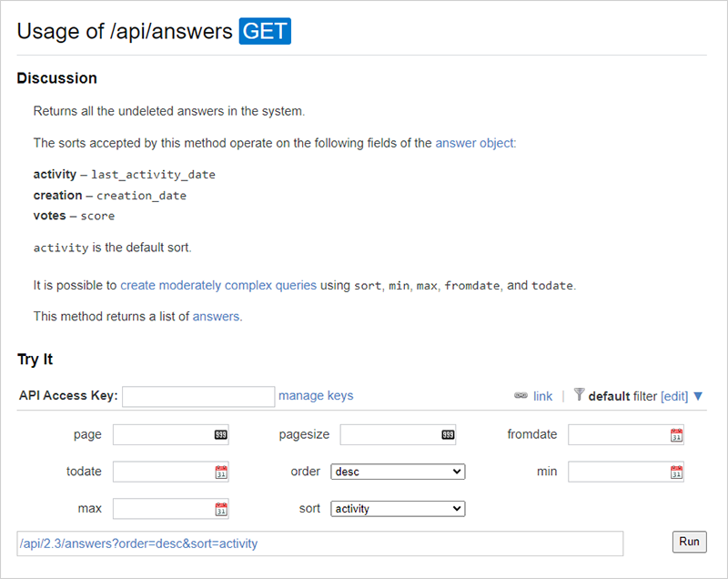This screenshot has height=579, width=728.
Task: Click the answers link in return description
Action: click(216, 317)
